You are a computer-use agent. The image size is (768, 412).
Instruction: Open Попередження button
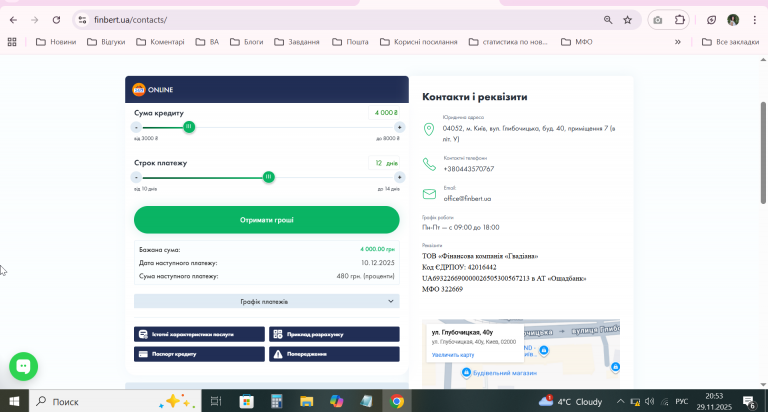(x=334, y=354)
